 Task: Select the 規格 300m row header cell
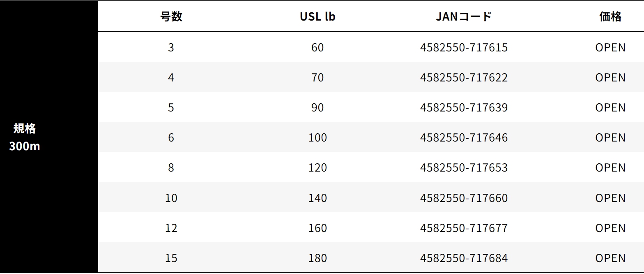25,137
